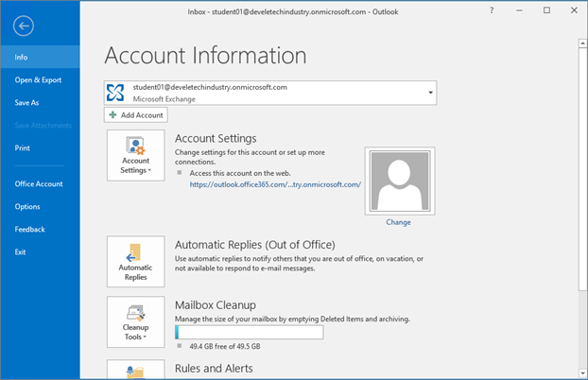Open Outlook Options
Image resolution: width=588 pixels, height=380 pixels.
click(27, 206)
